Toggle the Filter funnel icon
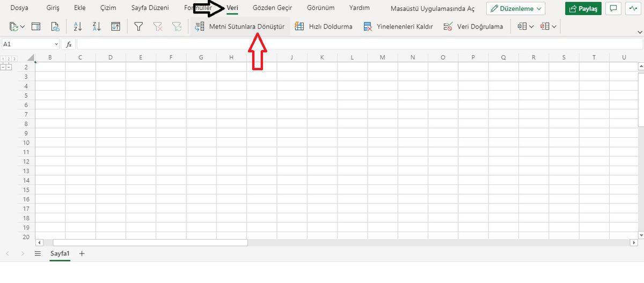The image size is (644, 283). tap(138, 26)
